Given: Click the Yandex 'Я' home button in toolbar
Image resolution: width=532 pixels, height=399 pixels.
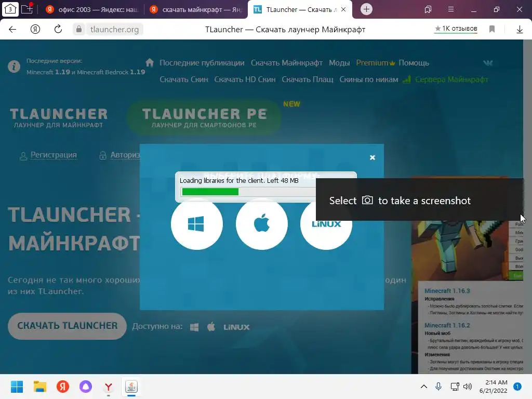Looking at the screenshot, I should point(35,30).
